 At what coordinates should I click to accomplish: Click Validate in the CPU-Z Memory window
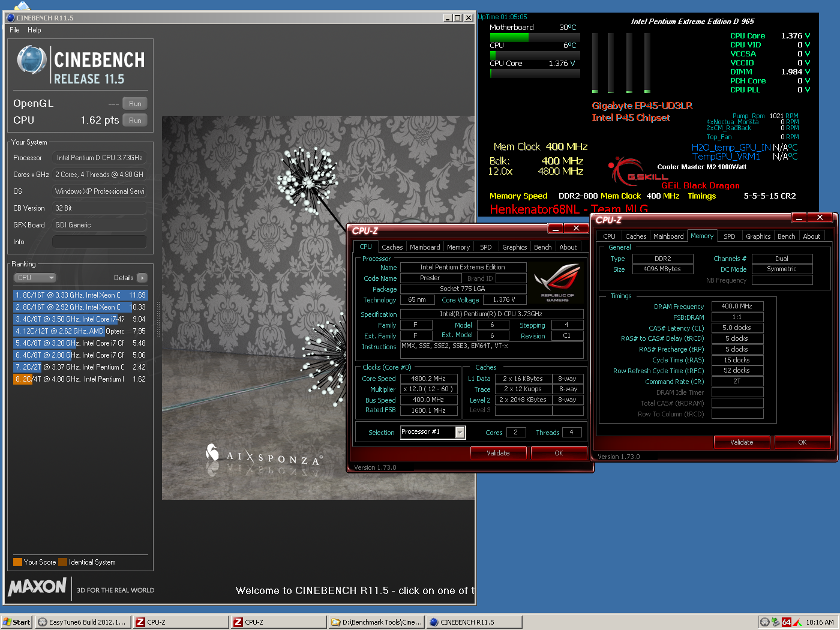742,442
